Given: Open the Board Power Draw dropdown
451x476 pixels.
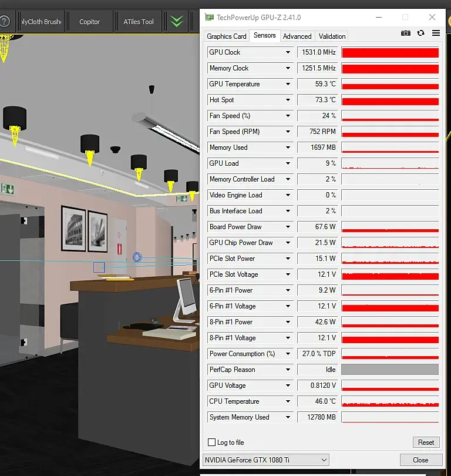Looking at the screenshot, I should click(288, 227).
